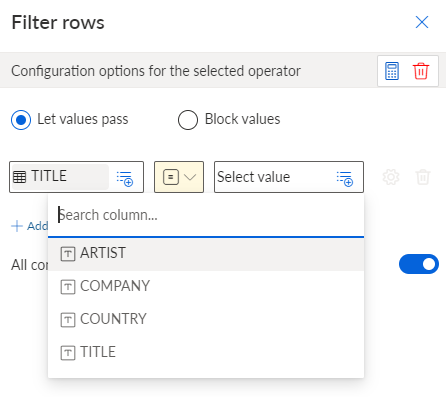Image resolution: width=446 pixels, height=397 pixels.
Task: Delete the operator using the red trash icon
Action: [x=421, y=71]
